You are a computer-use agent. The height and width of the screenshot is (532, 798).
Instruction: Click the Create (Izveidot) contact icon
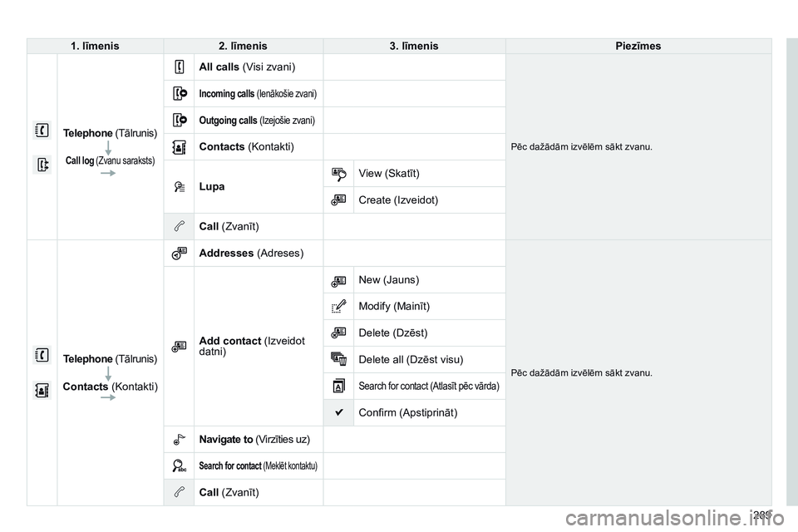339,200
